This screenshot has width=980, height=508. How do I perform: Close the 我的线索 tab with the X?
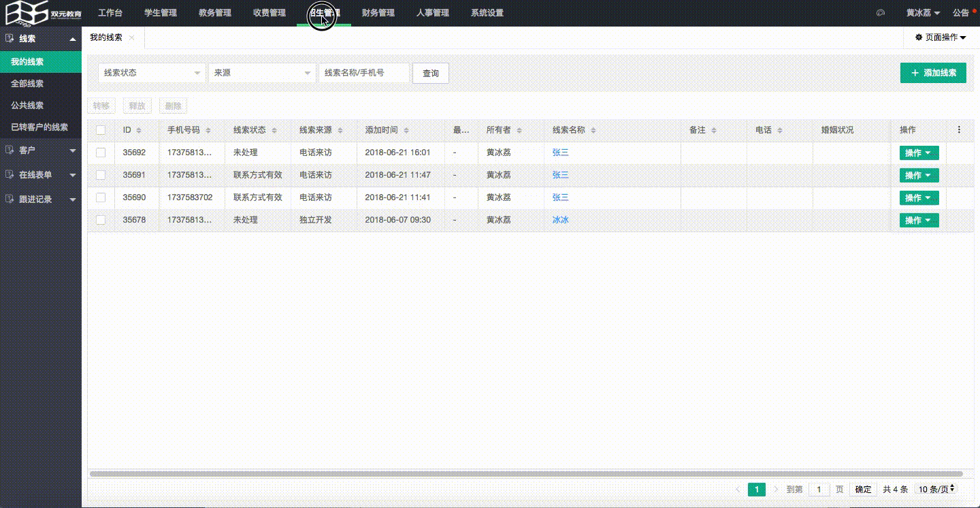tap(132, 38)
